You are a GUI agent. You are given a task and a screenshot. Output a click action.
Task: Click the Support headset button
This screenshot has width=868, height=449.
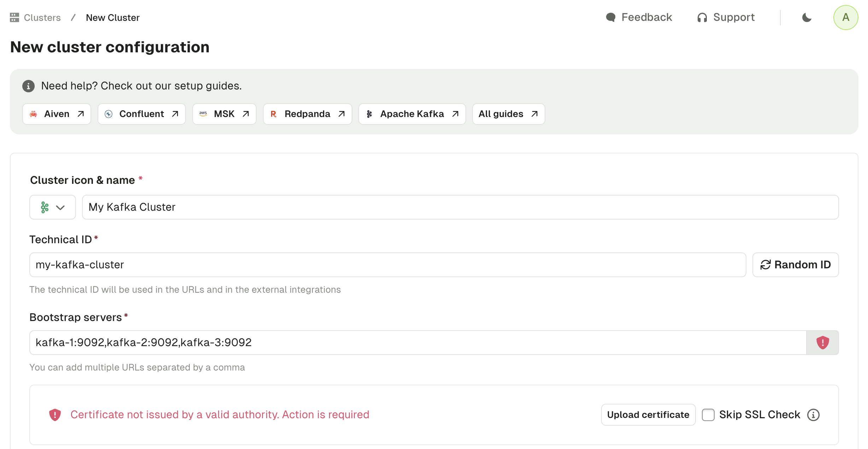click(x=726, y=17)
